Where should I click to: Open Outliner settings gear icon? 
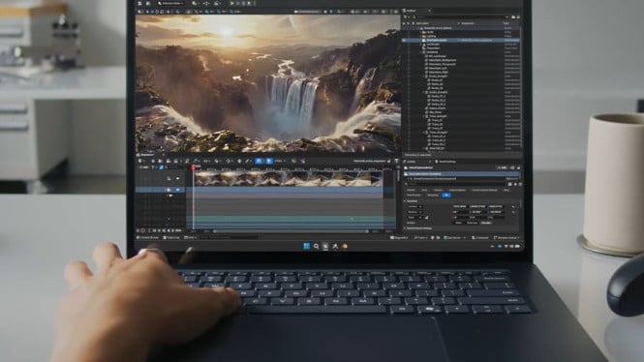click(x=518, y=17)
